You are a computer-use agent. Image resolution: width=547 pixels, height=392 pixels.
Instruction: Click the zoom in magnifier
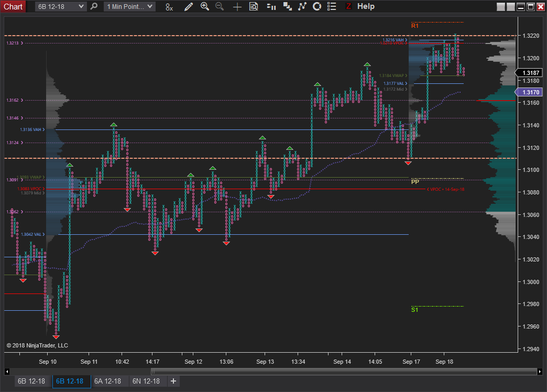pyautogui.click(x=205, y=6)
